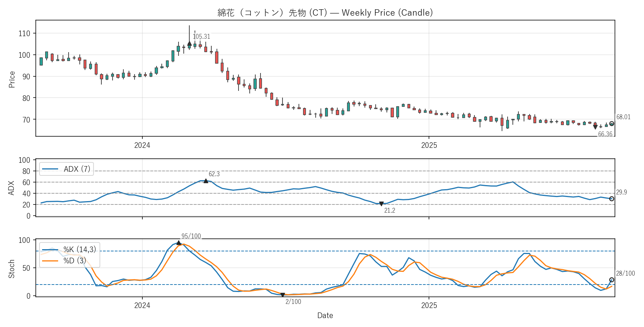Click the down-triangle marker at price low

pyautogui.click(x=595, y=127)
